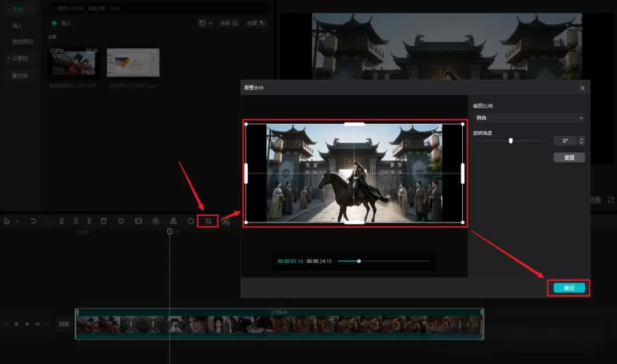Reverse playback with the circular play icon
The image size is (617, 364).
(x=156, y=221)
